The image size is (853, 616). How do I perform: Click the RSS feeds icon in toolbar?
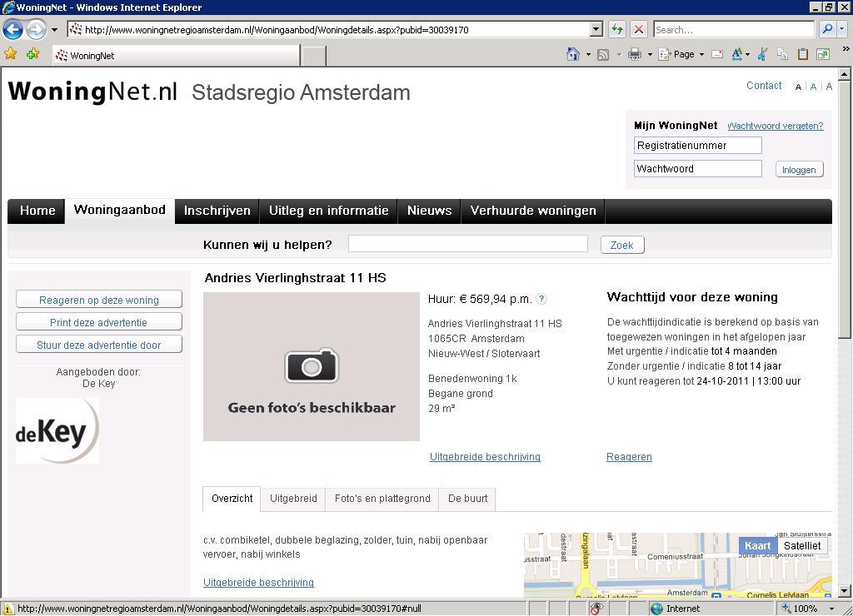(x=603, y=54)
